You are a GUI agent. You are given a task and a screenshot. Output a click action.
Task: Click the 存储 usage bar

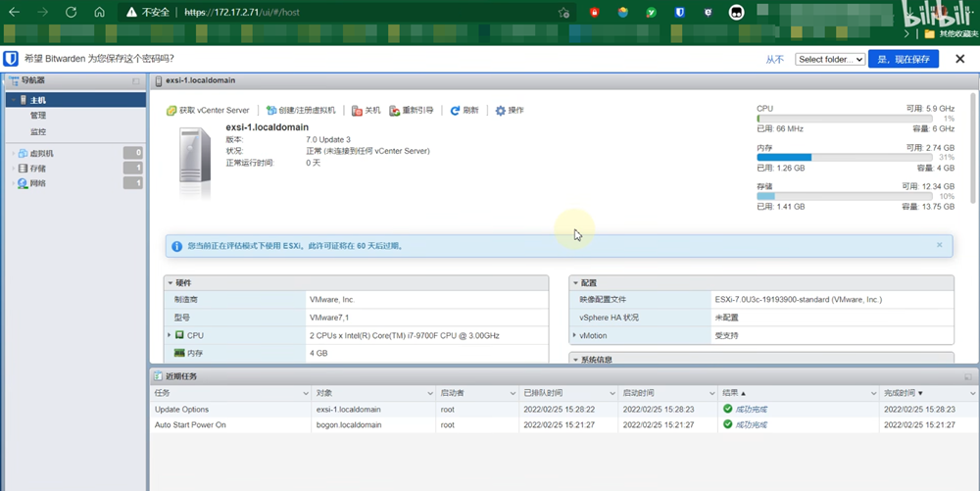tap(845, 196)
